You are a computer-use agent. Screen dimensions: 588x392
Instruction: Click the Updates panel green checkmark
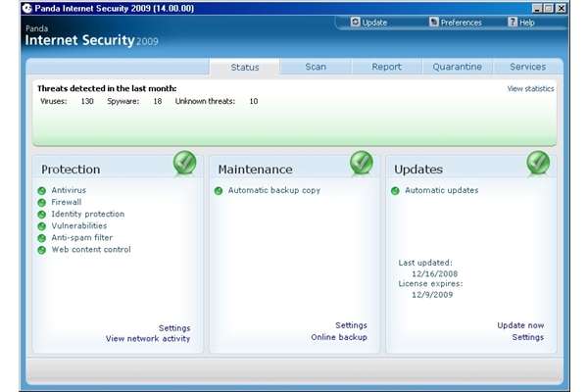(x=538, y=163)
